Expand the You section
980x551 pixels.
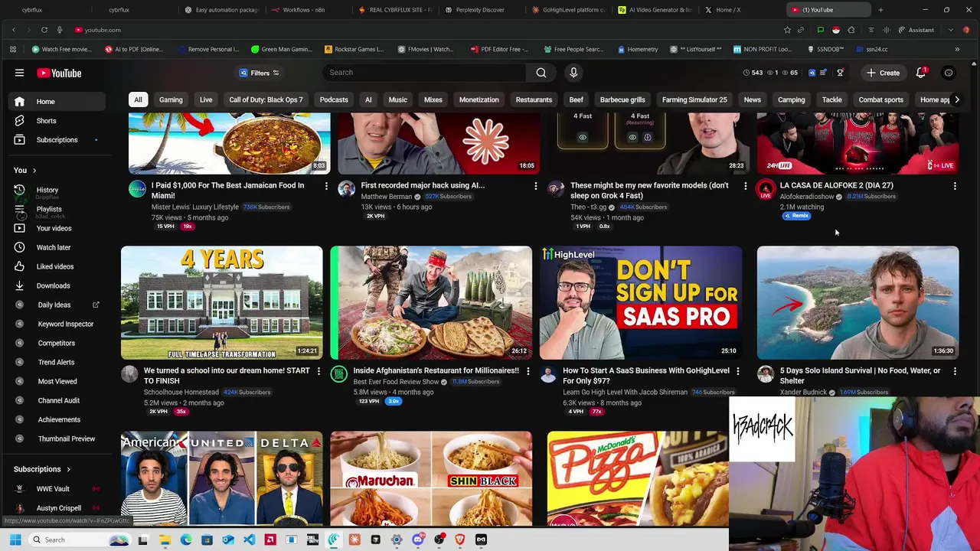click(24, 170)
